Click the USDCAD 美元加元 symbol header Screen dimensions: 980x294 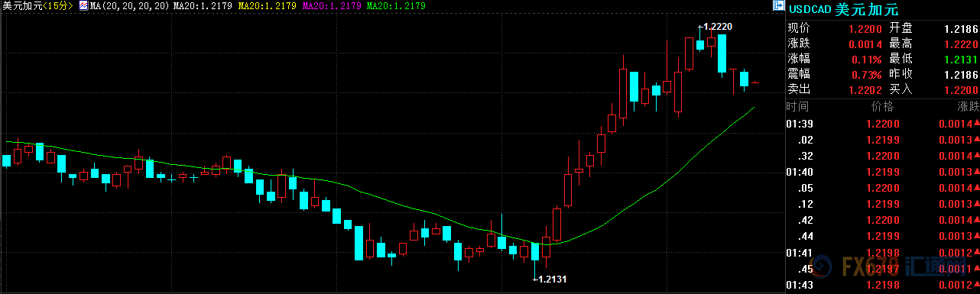click(x=843, y=10)
